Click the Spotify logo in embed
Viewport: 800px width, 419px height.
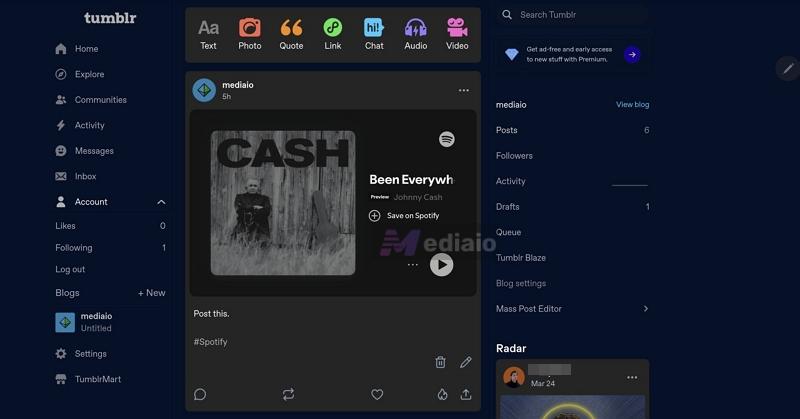(x=447, y=139)
